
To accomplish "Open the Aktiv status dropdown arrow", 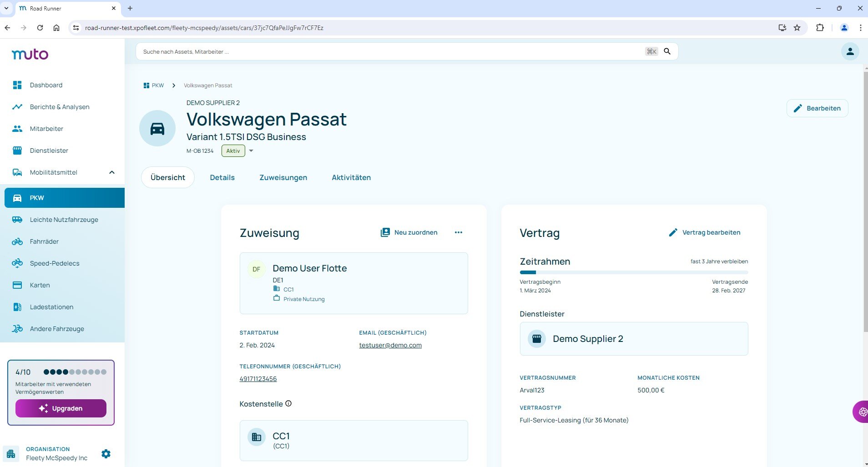I will tap(251, 151).
